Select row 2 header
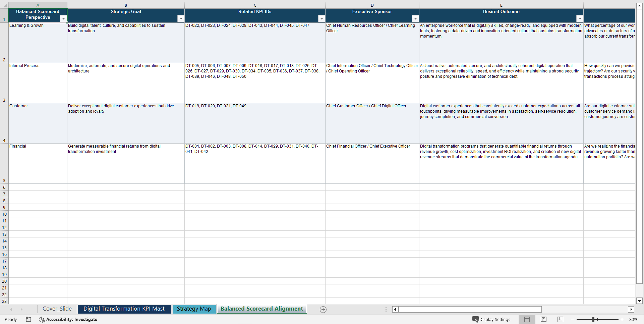The height and width of the screenshot is (324, 644). (x=4, y=43)
